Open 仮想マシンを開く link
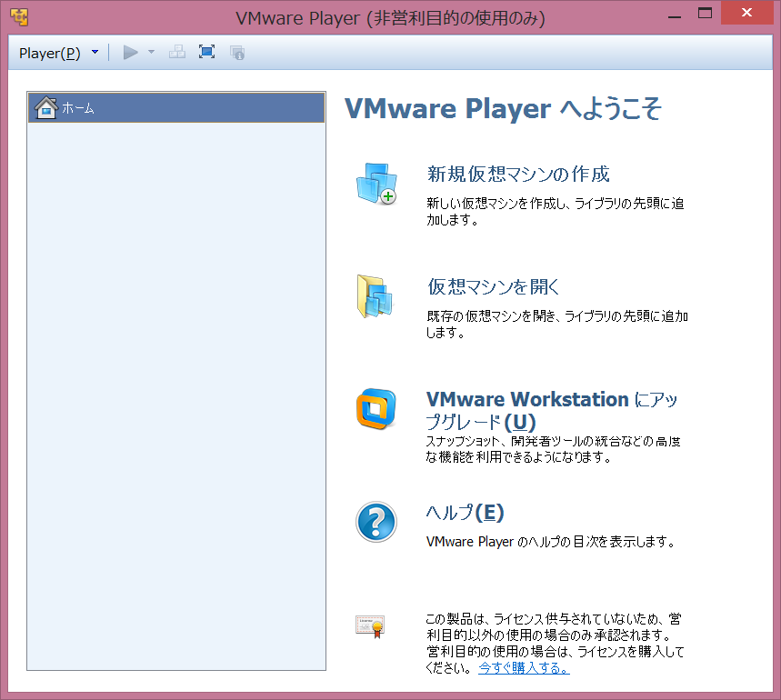This screenshot has width=781, height=700. point(493,286)
